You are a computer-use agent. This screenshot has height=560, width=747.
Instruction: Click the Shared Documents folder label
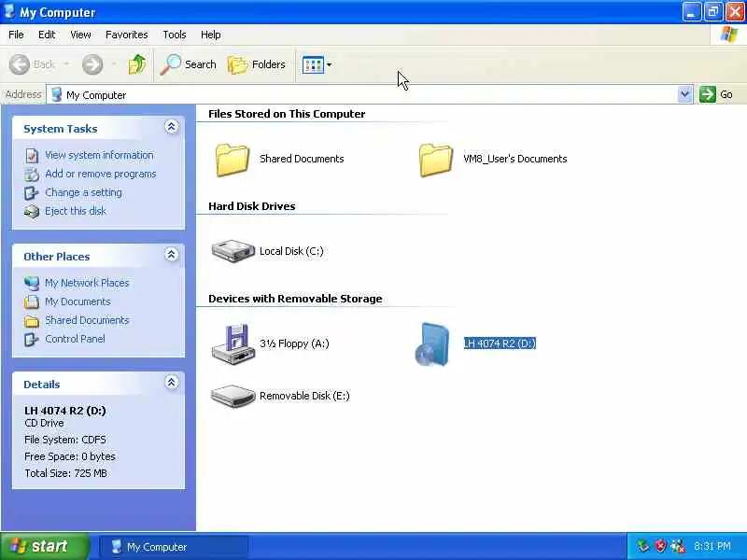[302, 159]
